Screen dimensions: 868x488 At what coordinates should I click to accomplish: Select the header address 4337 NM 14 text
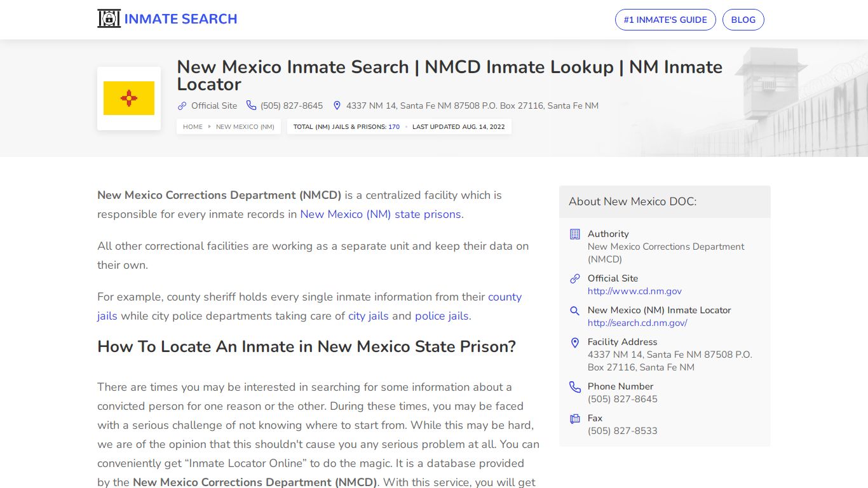click(472, 106)
